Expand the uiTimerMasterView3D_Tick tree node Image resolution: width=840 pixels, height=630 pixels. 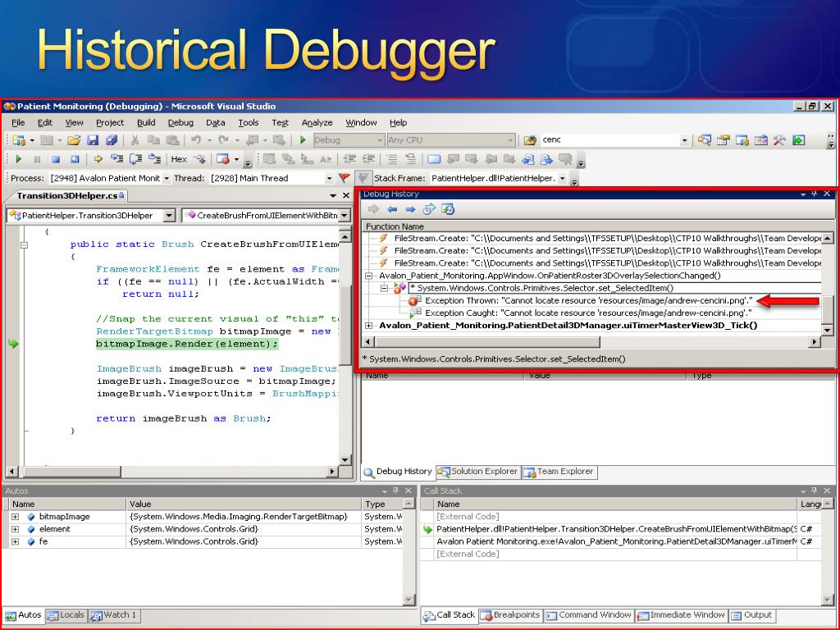pos(368,326)
